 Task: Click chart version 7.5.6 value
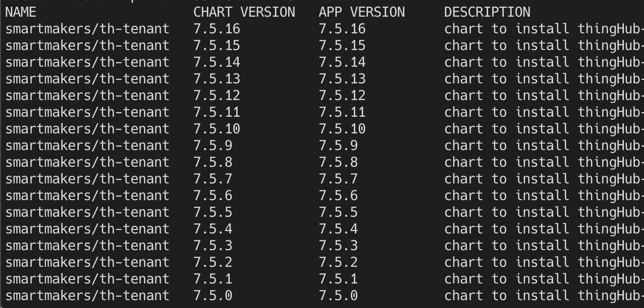tap(213, 196)
